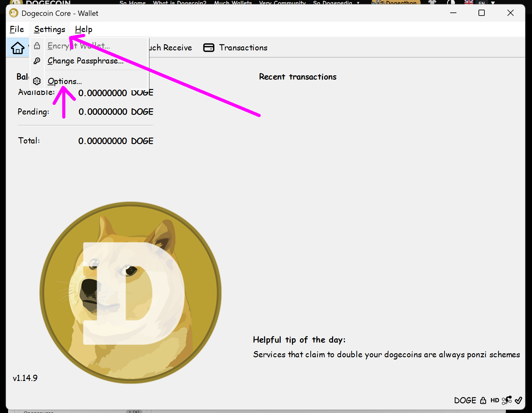Choose Encrypt Wallet from the Settings menu
Viewport: 532px width, 413px height.
[x=89, y=46]
